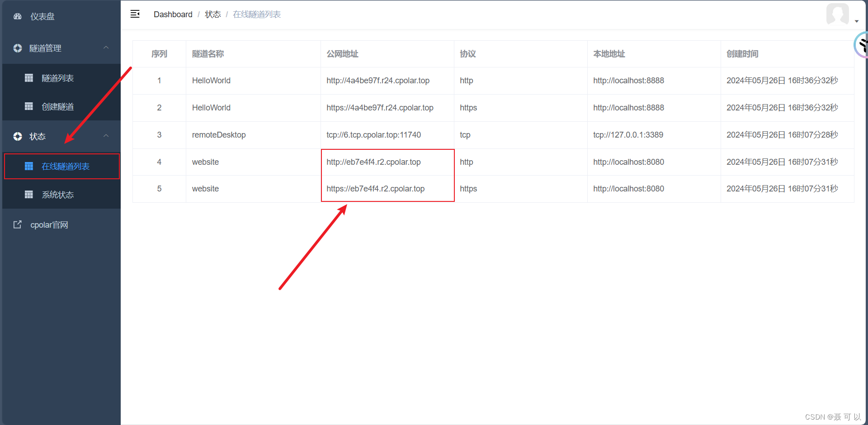Screen dimensions: 868x425
Task: Click the grid icon next to 系统状态
Action: tap(29, 195)
